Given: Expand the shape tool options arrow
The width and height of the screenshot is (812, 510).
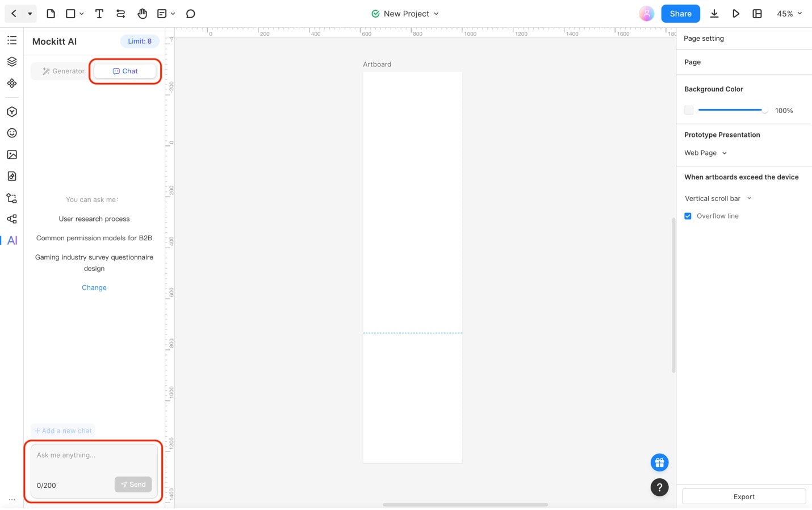Looking at the screenshot, I should click(x=82, y=14).
